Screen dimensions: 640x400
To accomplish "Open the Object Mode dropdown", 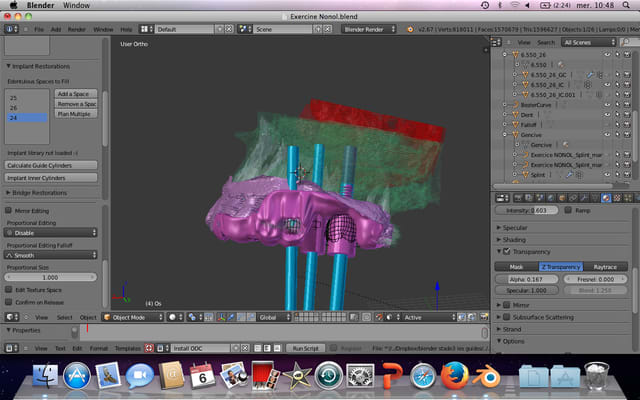I will pos(131,317).
